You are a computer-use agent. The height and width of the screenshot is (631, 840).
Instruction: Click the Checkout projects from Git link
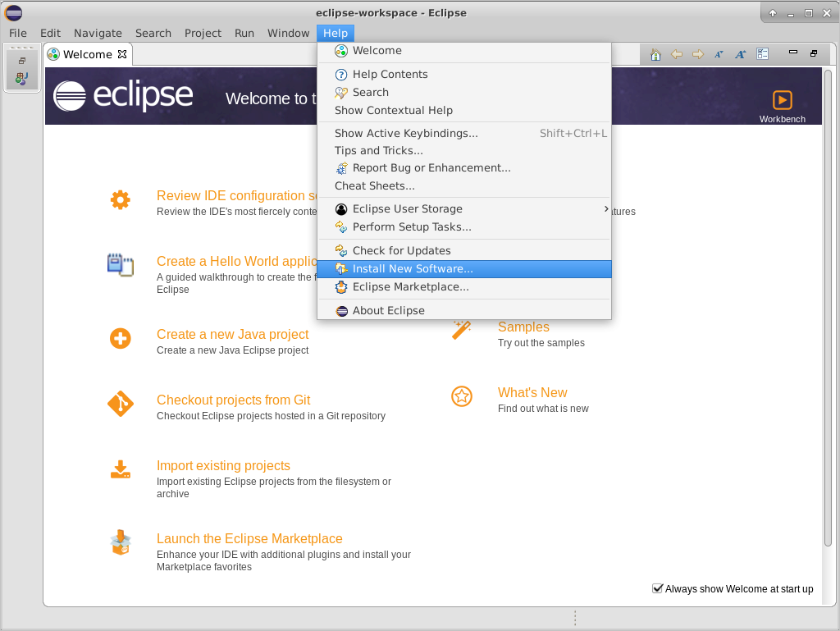point(235,400)
